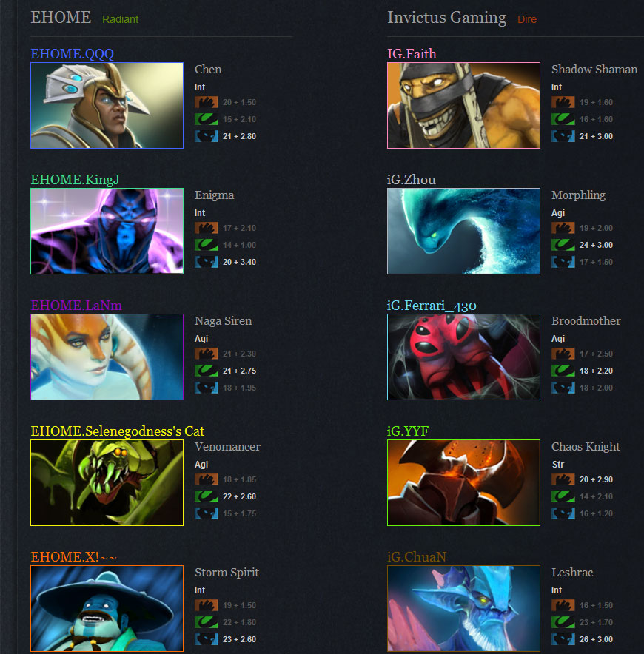Select the Storm Spirit hero portrait

click(107, 609)
